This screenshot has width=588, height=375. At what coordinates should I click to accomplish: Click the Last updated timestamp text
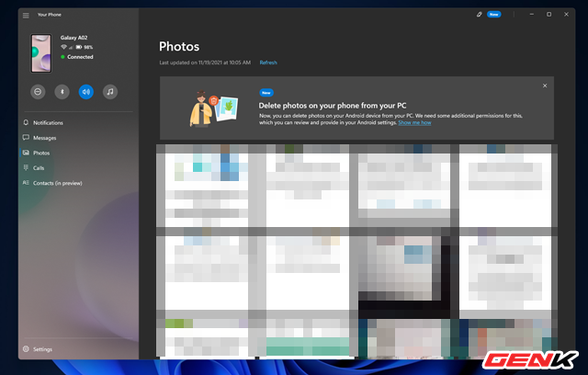click(x=205, y=62)
